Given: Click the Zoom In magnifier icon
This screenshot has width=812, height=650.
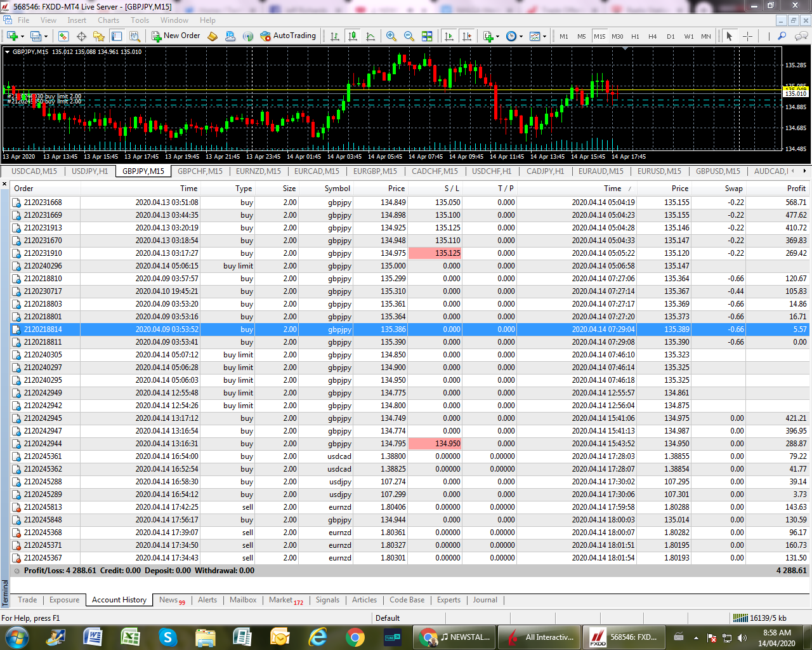Looking at the screenshot, I should 391,36.
